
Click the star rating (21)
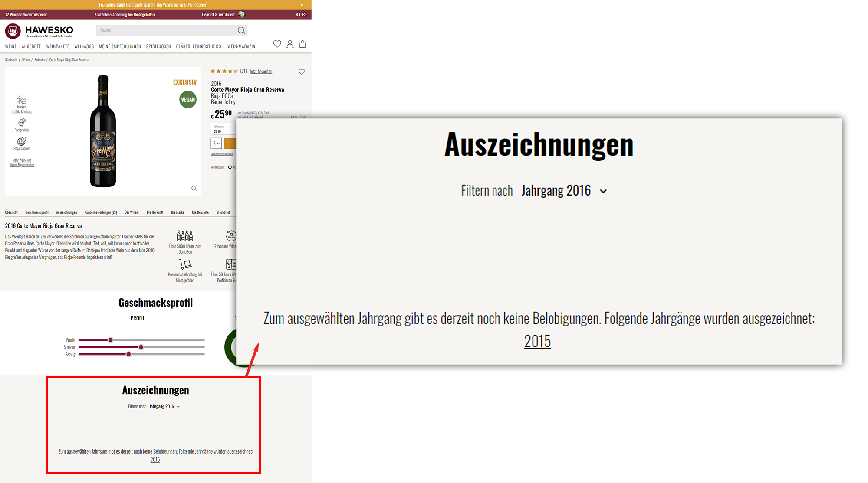coord(228,71)
